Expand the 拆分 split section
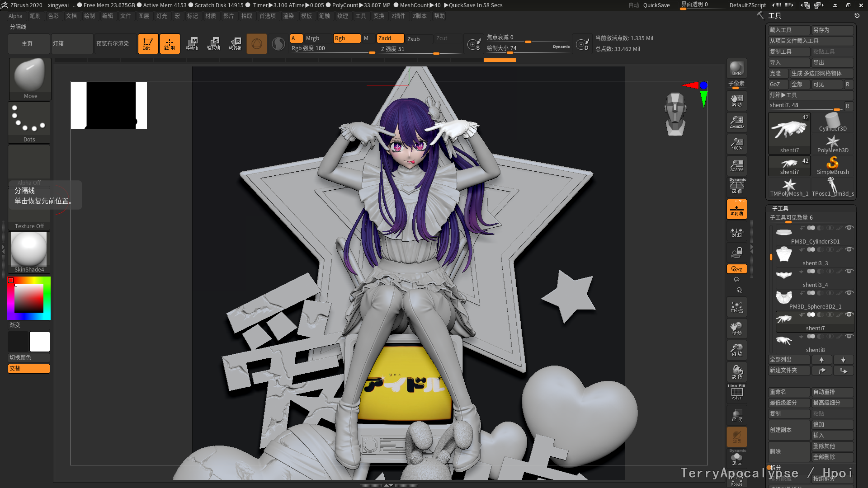This screenshot has width=868, height=488. coord(776,468)
